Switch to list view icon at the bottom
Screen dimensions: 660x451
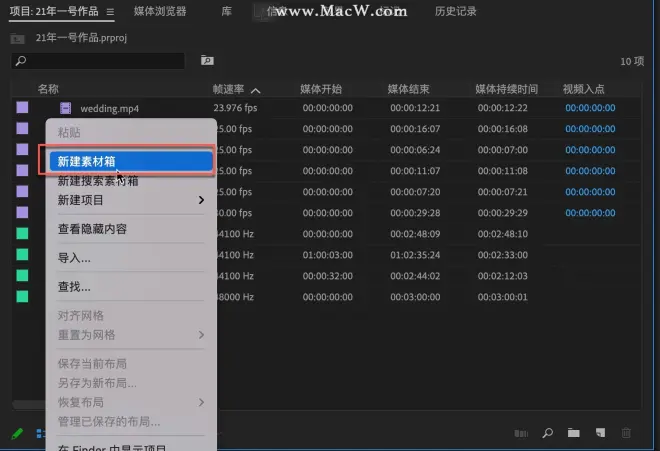click(40, 433)
